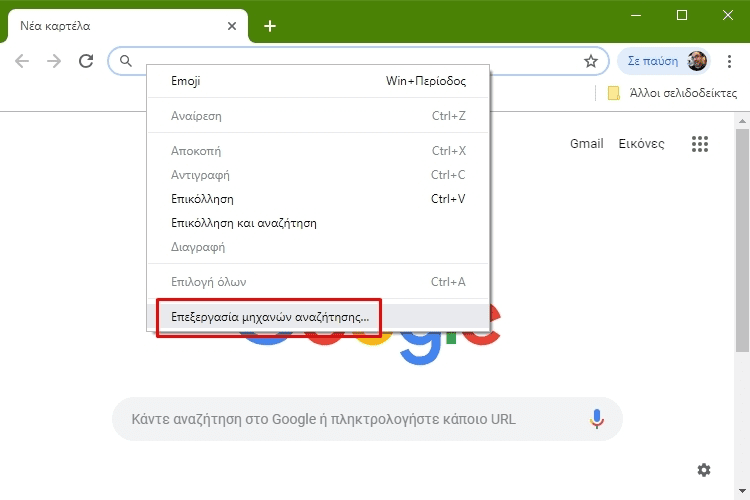Open a new tab with the plus button

click(270, 26)
